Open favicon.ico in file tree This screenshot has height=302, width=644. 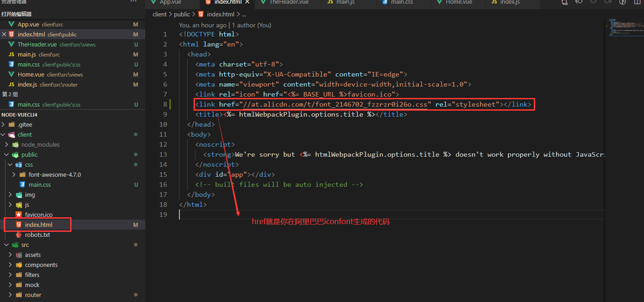click(x=39, y=215)
